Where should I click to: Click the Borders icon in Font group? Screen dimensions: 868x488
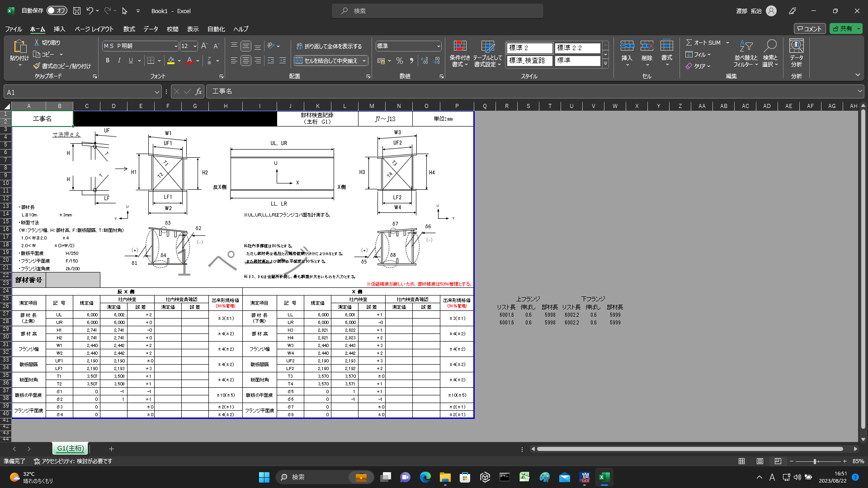pos(151,61)
